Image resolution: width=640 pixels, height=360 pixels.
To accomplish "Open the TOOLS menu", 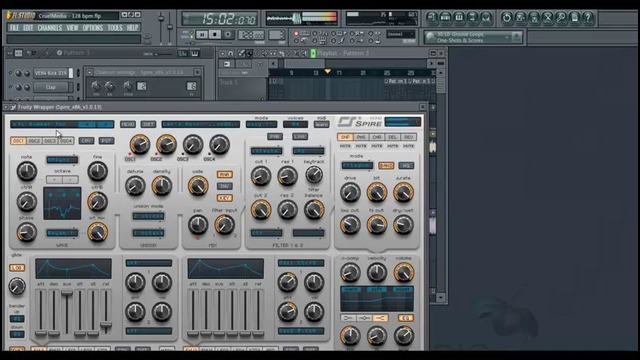I will click(115, 28).
